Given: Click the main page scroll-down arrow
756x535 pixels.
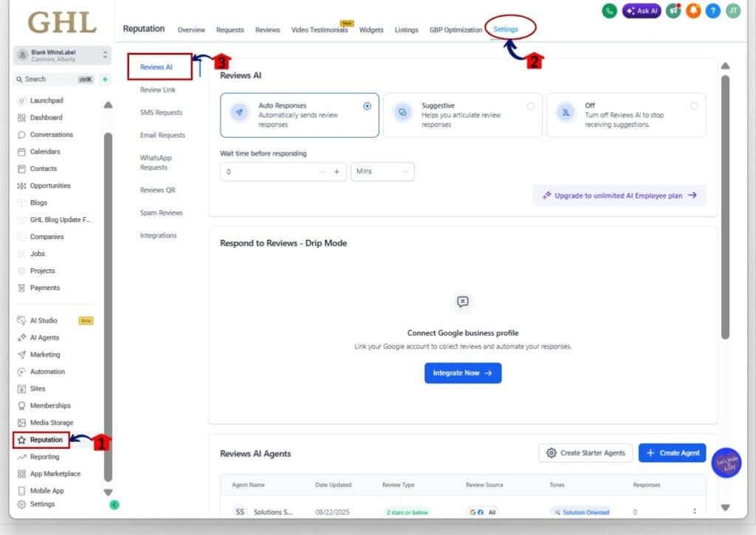Looking at the screenshot, I should pyautogui.click(x=725, y=508).
